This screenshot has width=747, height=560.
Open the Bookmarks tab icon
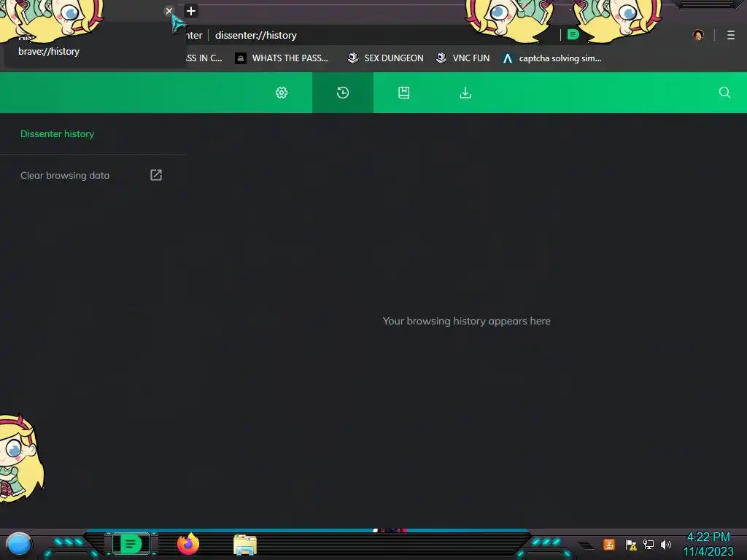point(404,93)
